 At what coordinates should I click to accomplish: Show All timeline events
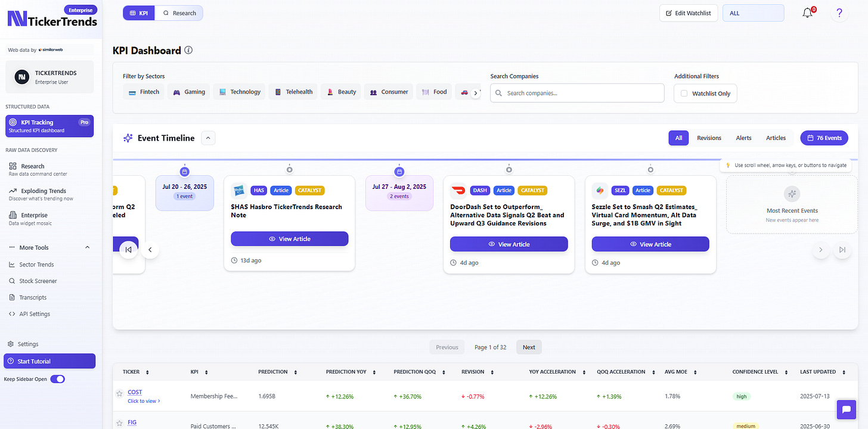click(678, 138)
